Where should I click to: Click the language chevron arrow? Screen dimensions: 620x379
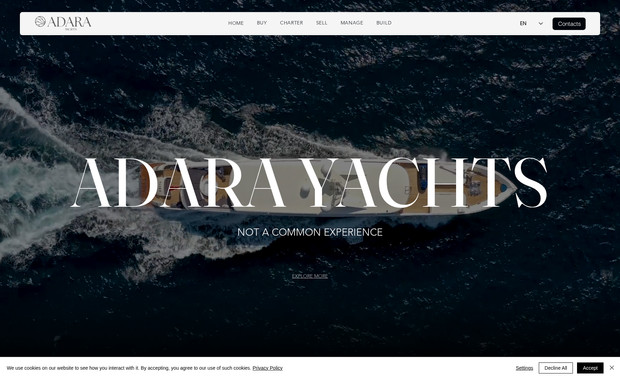(541, 24)
